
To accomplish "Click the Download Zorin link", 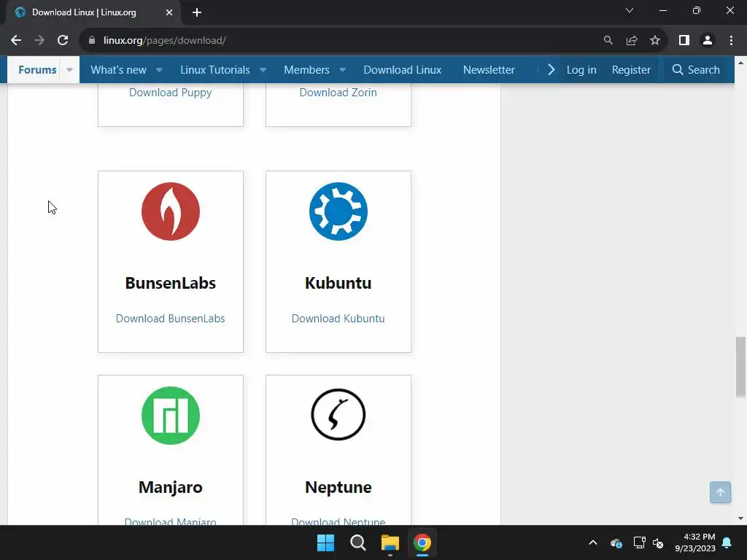I will point(338,93).
